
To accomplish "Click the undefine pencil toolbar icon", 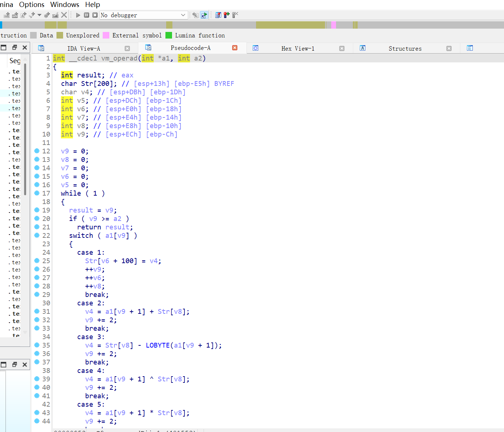I will pyautogui.click(x=55, y=15).
